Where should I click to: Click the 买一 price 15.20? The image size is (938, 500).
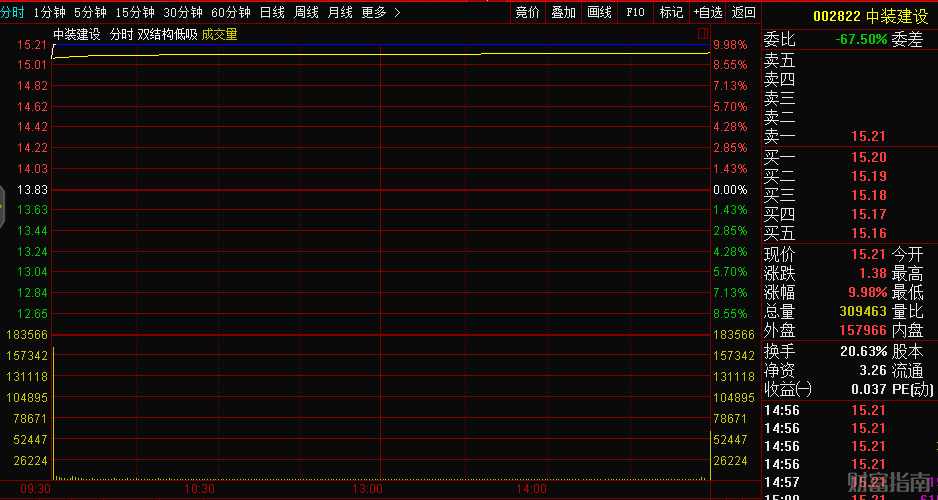(869, 157)
